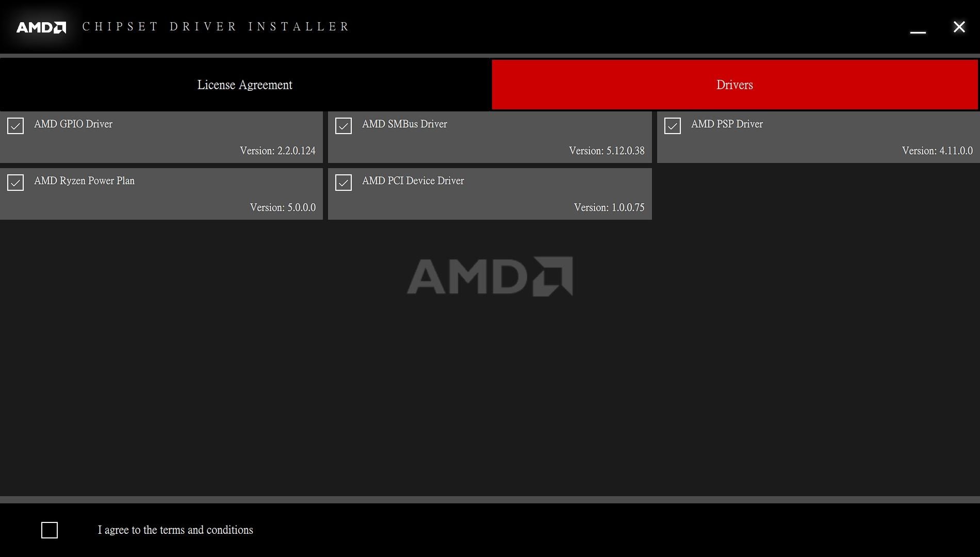
Task: Click 'I agree to the terms and conditions' text
Action: click(175, 530)
